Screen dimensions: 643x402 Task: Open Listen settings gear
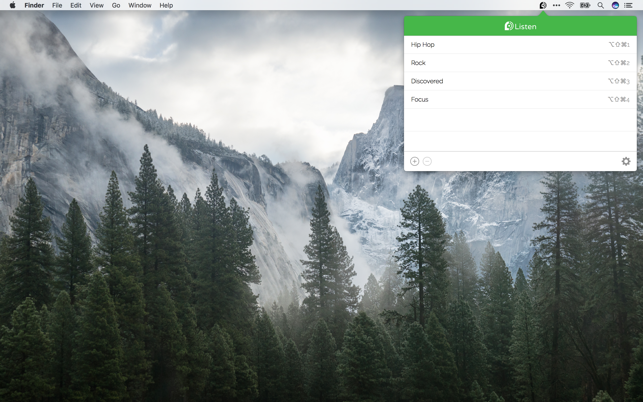(626, 161)
